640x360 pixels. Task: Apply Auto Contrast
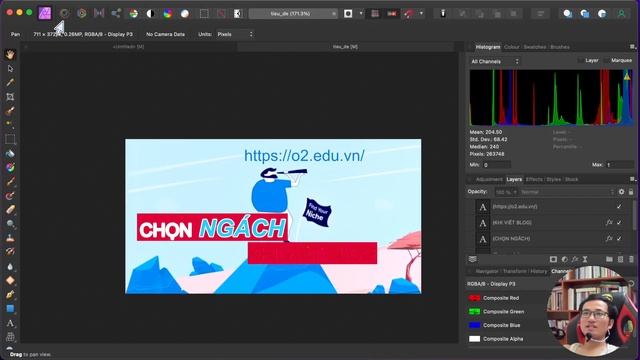[151, 13]
